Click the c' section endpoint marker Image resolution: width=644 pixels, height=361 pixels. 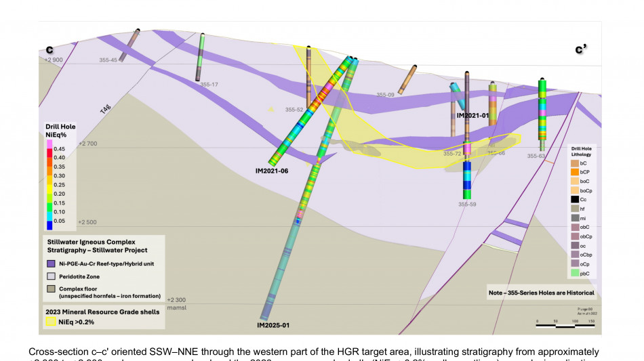581,49
